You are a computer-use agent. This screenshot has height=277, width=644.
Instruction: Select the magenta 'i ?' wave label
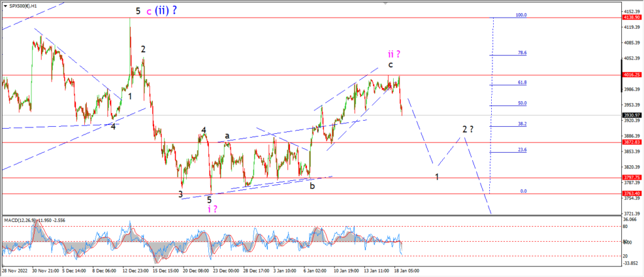pos(212,209)
